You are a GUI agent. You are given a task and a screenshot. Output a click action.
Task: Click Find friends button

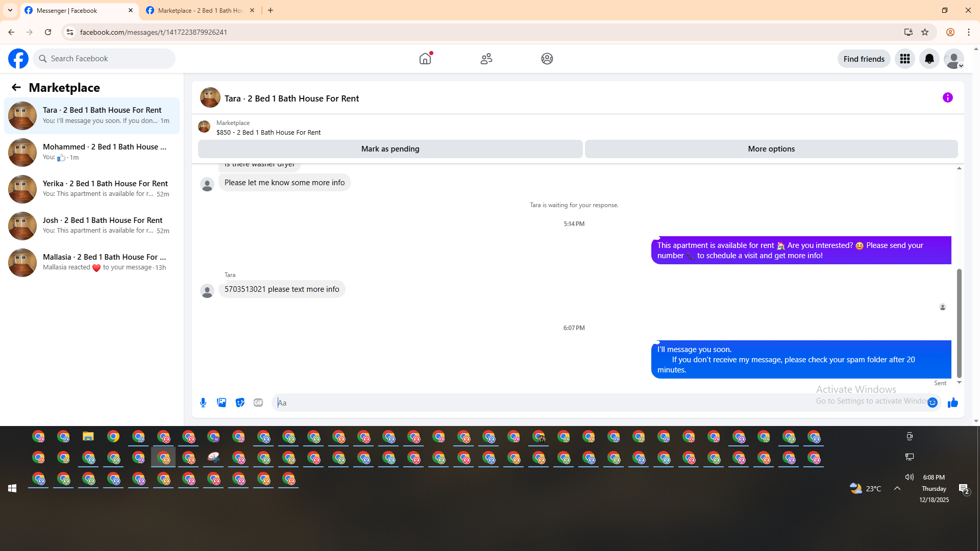coord(864,59)
